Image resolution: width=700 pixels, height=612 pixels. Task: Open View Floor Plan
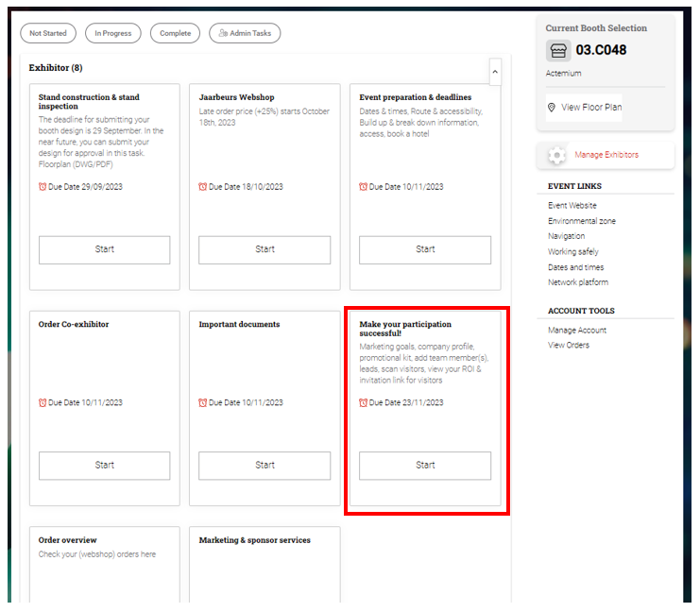(584, 107)
